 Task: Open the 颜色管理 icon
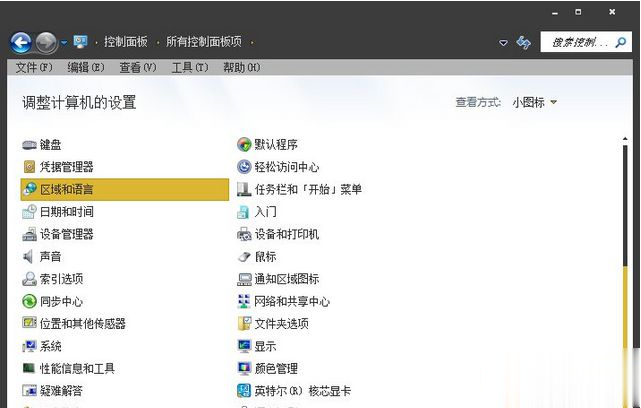tap(244, 368)
